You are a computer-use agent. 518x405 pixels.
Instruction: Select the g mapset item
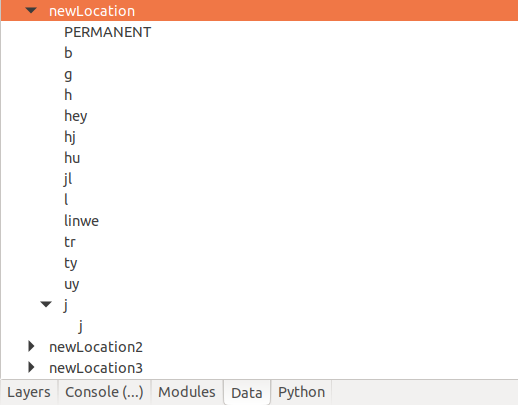pyautogui.click(x=68, y=75)
